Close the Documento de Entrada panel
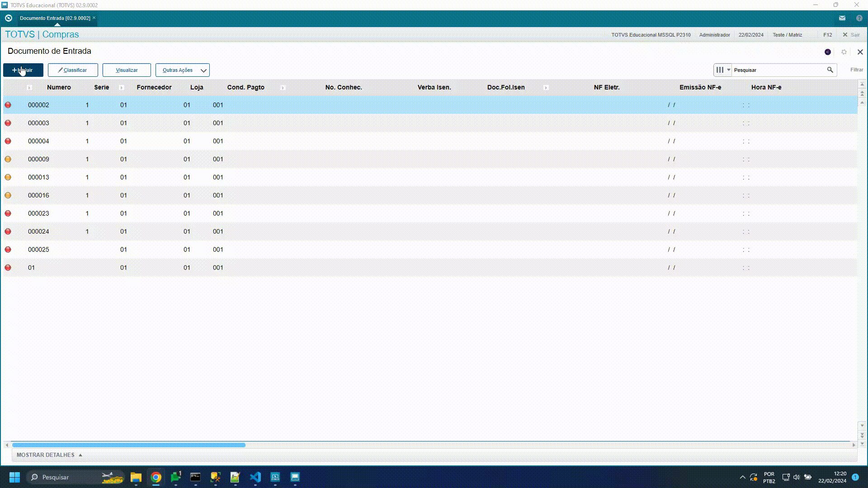Screen dimensions: 868x488 860,52
